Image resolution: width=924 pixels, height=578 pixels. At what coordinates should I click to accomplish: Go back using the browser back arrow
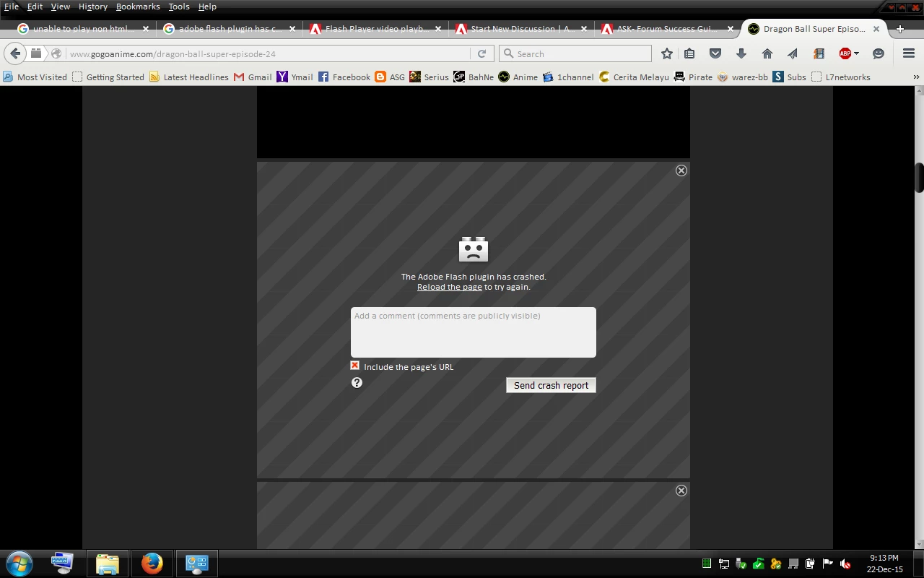point(15,53)
